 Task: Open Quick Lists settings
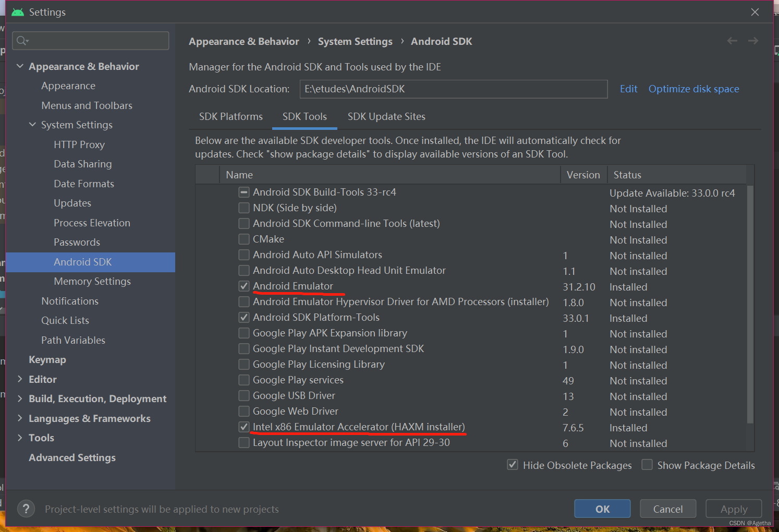(x=65, y=320)
